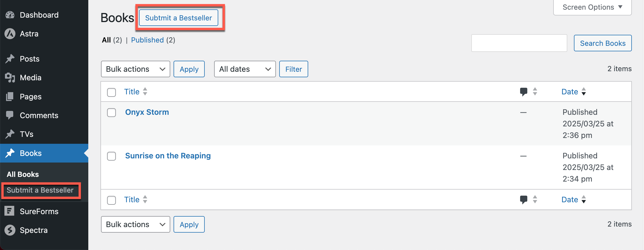Image resolution: width=644 pixels, height=250 pixels.
Task: Click the Pages icon in sidebar
Action: click(10, 97)
